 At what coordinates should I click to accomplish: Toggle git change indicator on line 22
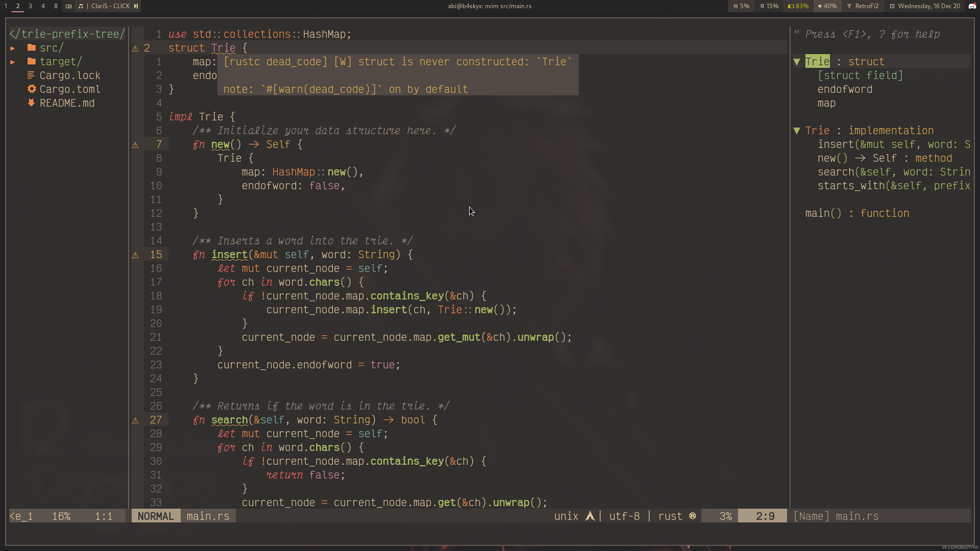[x=135, y=350]
